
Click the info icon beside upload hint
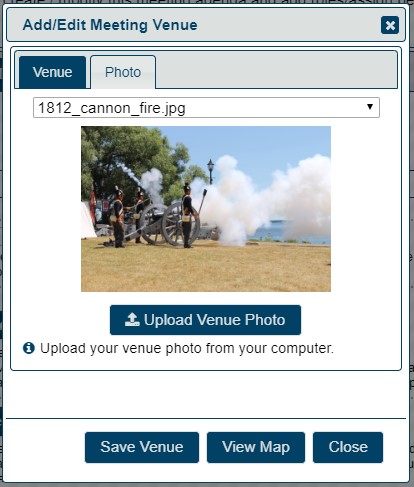[x=29, y=348]
